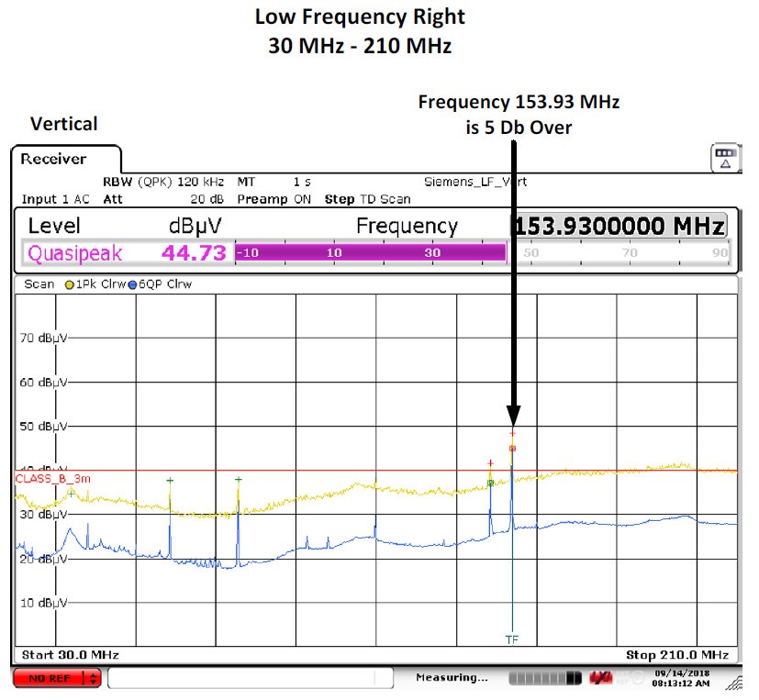
Task: Click the 70 dBµV axis label
Action: click(x=43, y=338)
